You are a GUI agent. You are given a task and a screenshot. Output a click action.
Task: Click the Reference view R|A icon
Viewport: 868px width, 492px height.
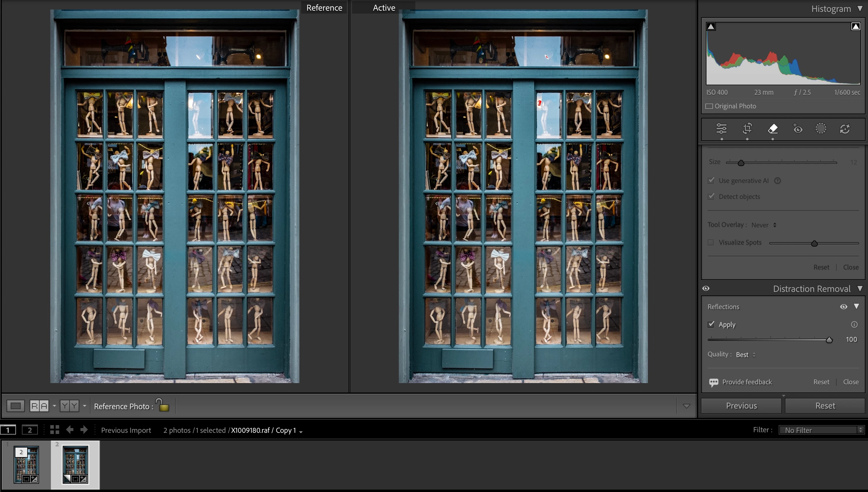(x=39, y=406)
